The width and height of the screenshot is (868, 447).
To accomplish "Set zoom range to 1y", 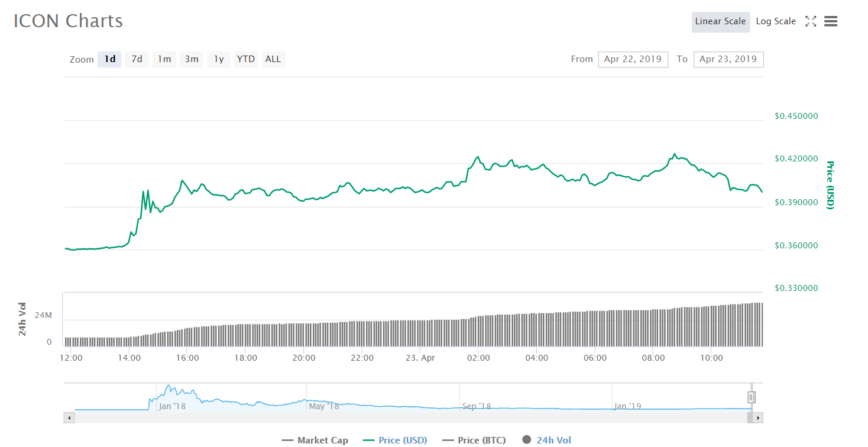I will pos(219,59).
